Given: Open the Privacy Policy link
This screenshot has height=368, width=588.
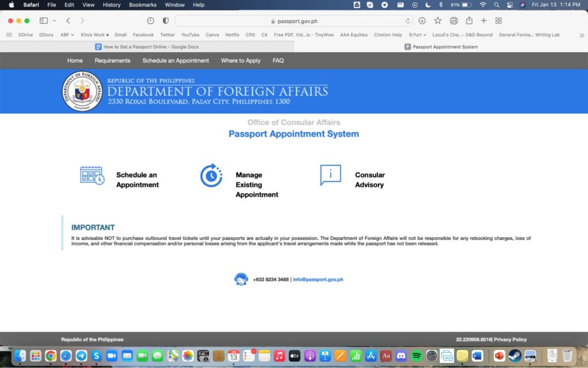Looking at the screenshot, I should tap(510, 339).
